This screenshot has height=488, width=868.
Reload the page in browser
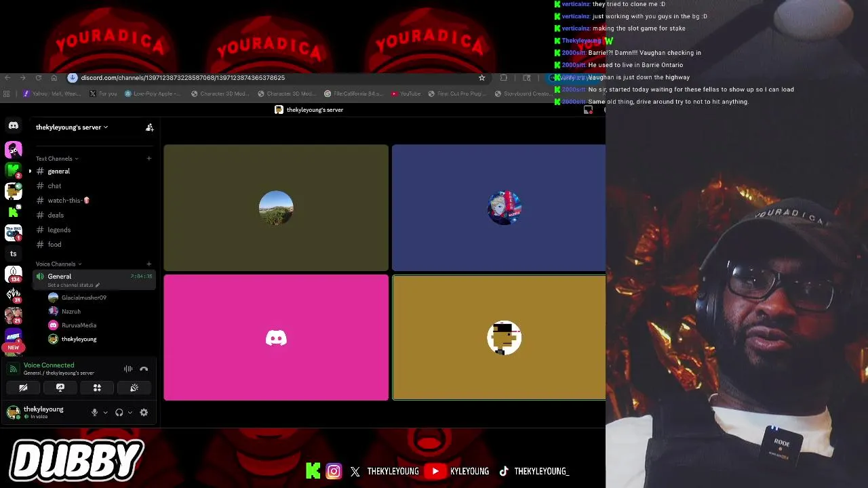39,78
